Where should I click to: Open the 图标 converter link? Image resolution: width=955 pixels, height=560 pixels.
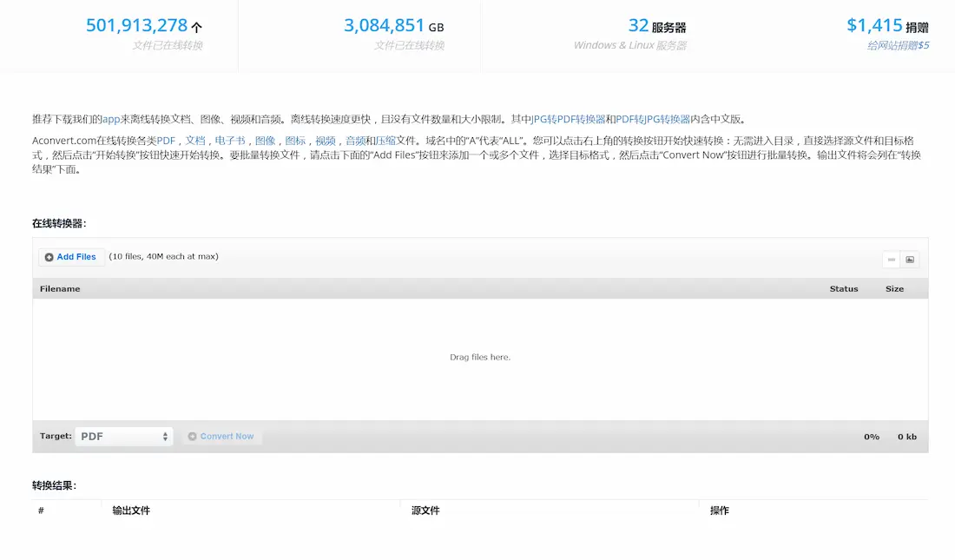pyautogui.click(x=295, y=141)
